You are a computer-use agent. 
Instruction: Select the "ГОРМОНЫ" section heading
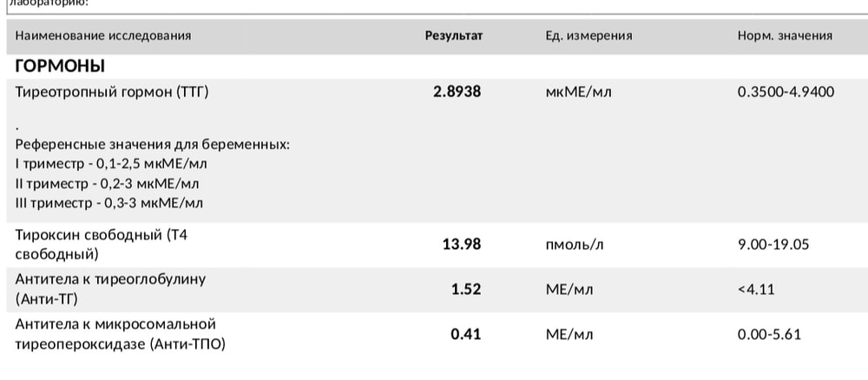point(61,66)
